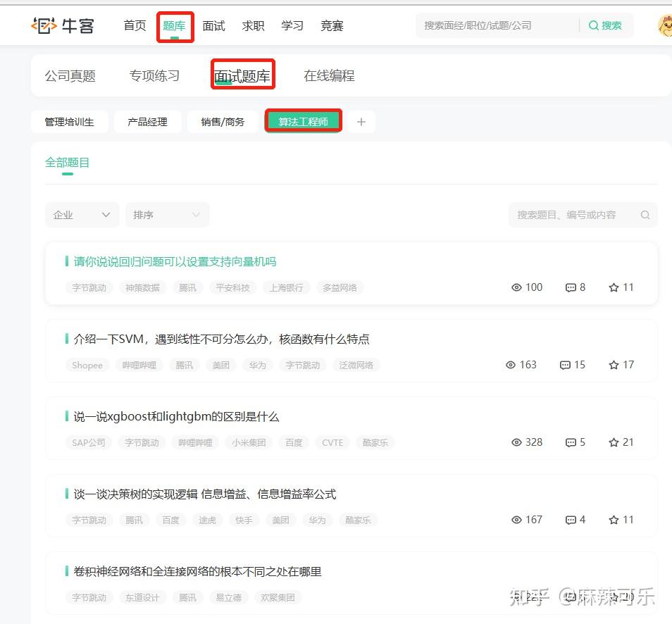Open the user avatar at top right
672x624 pixels.
pyautogui.click(x=665, y=26)
